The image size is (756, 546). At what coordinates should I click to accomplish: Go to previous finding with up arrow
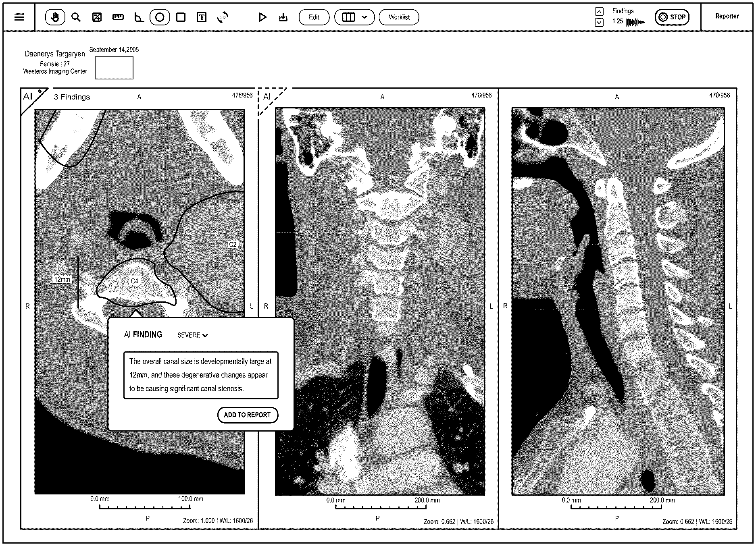[x=599, y=11]
